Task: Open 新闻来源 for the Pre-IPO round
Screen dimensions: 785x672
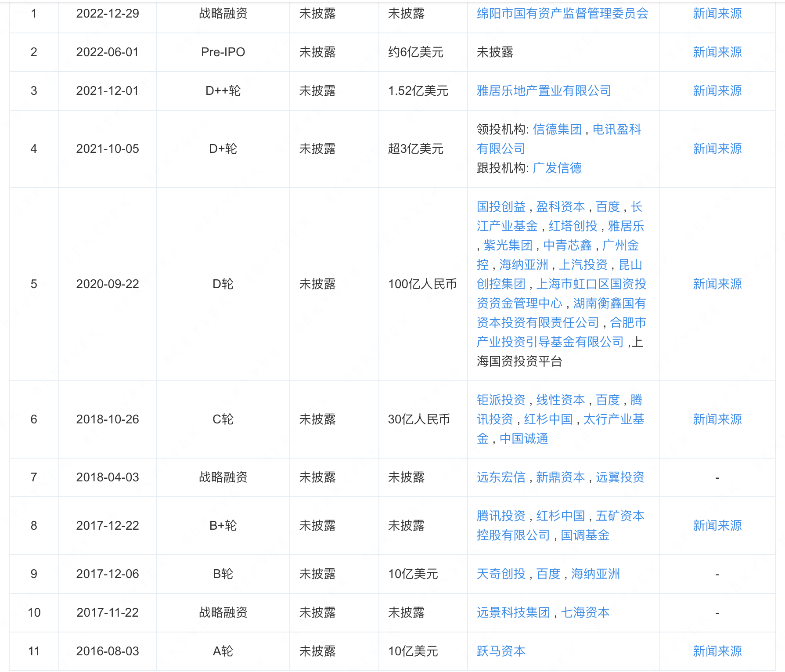Action: 717,52
